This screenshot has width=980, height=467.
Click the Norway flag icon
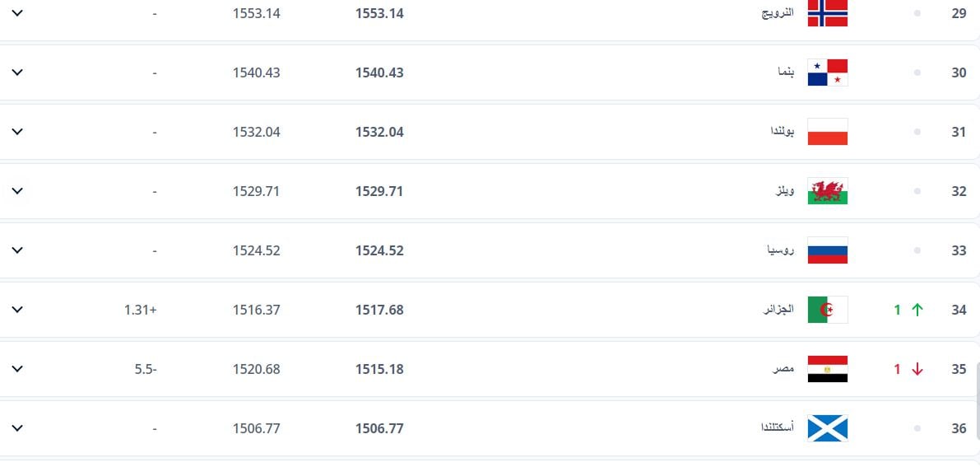pyautogui.click(x=827, y=13)
